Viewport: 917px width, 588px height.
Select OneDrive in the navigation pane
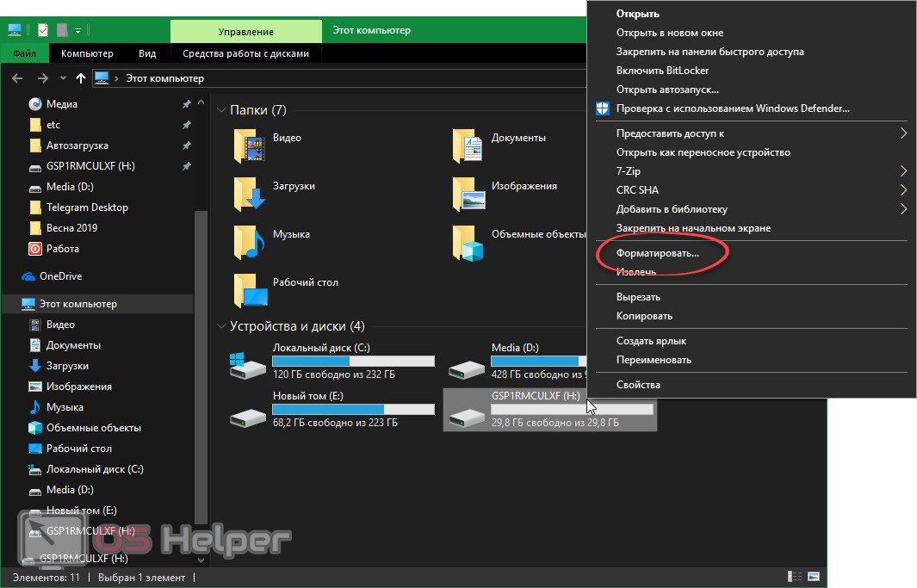point(60,276)
